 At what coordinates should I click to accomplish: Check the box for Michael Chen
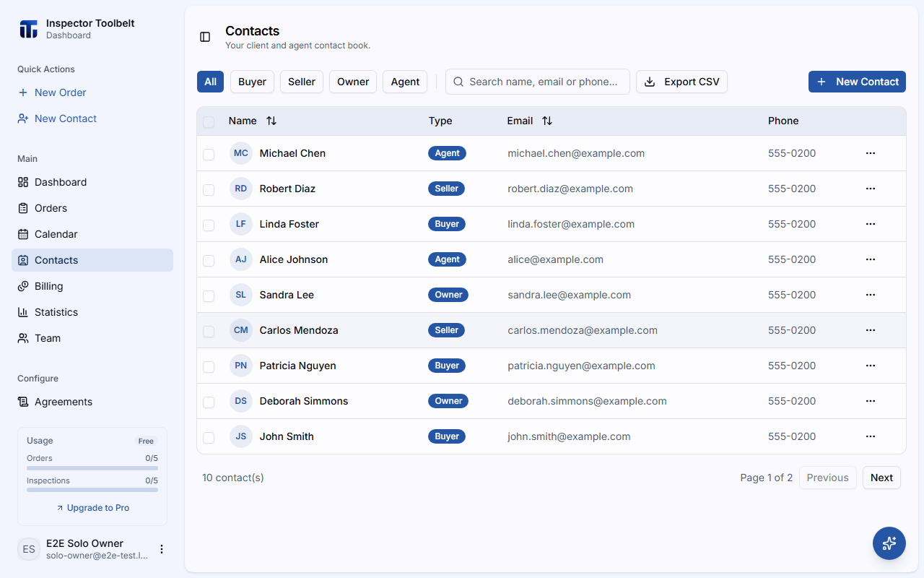point(209,155)
